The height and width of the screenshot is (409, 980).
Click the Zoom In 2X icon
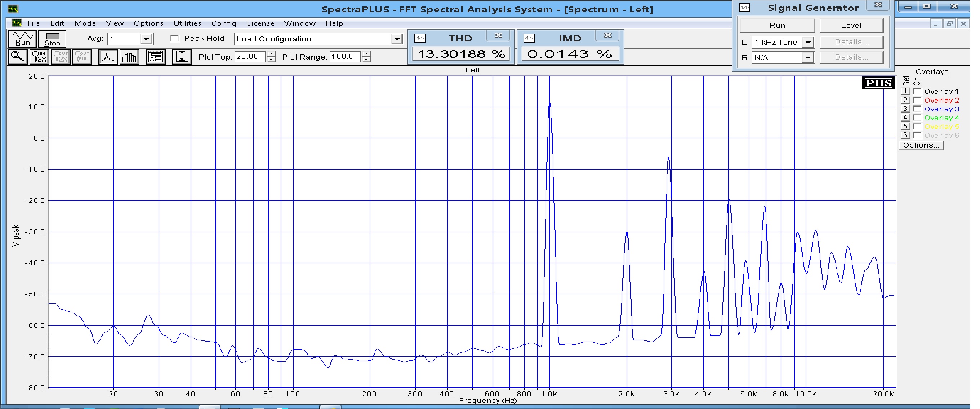pyautogui.click(x=39, y=57)
